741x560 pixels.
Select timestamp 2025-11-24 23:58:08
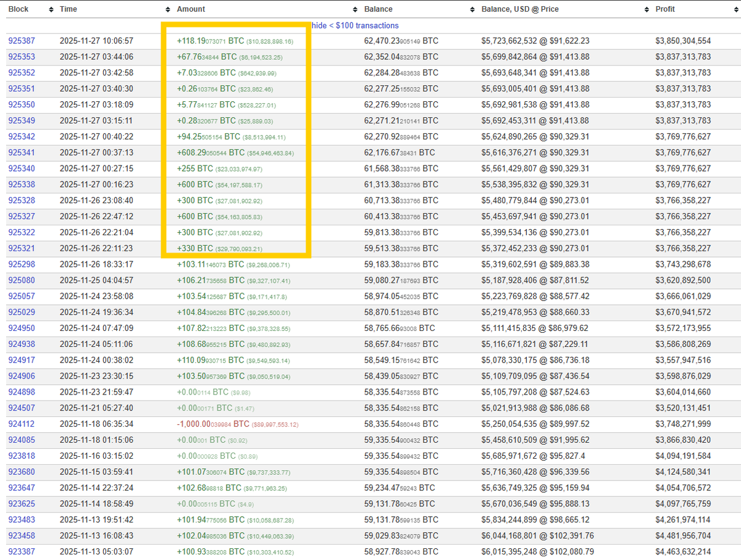tap(96, 296)
